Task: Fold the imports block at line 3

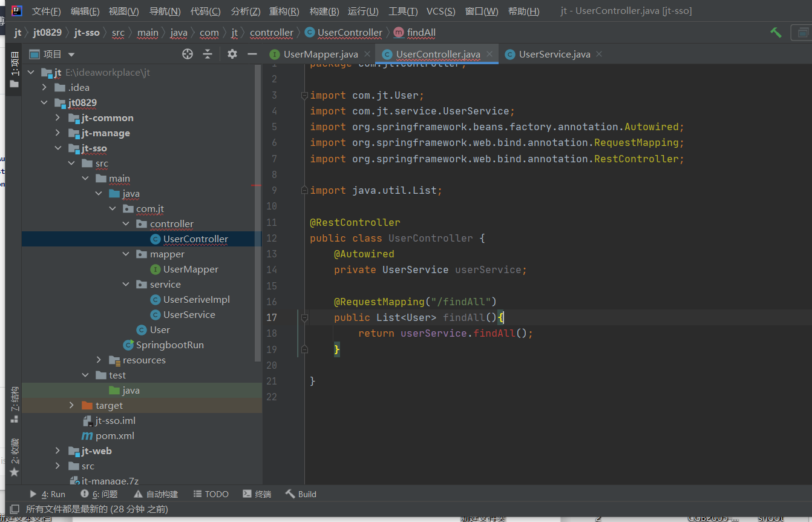Action: [305, 95]
